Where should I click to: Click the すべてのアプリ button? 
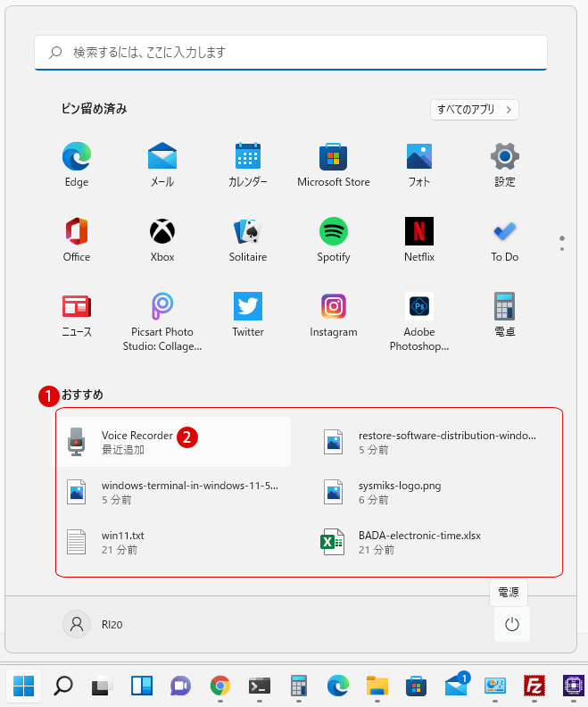point(475,110)
